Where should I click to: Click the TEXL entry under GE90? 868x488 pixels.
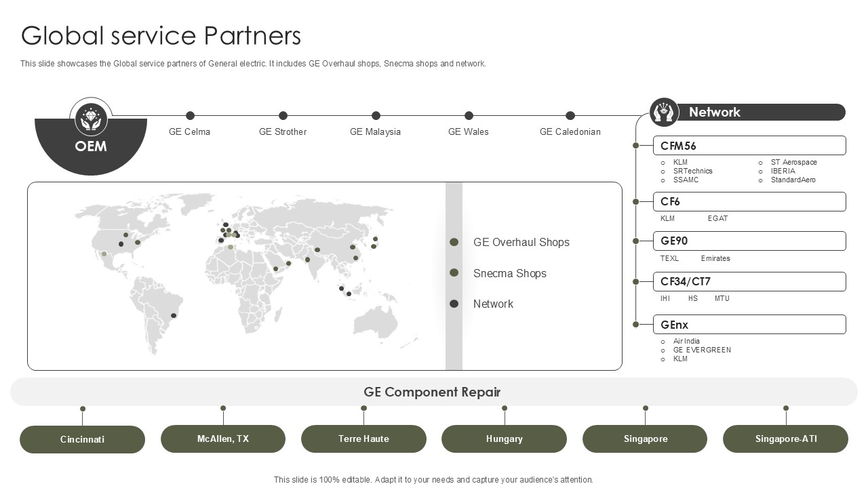coord(669,258)
